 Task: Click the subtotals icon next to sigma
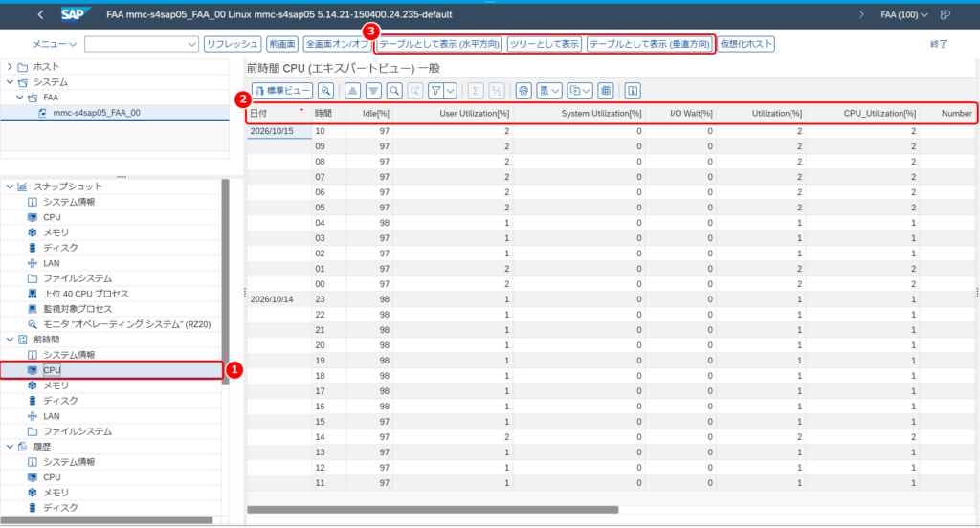click(497, 91)
